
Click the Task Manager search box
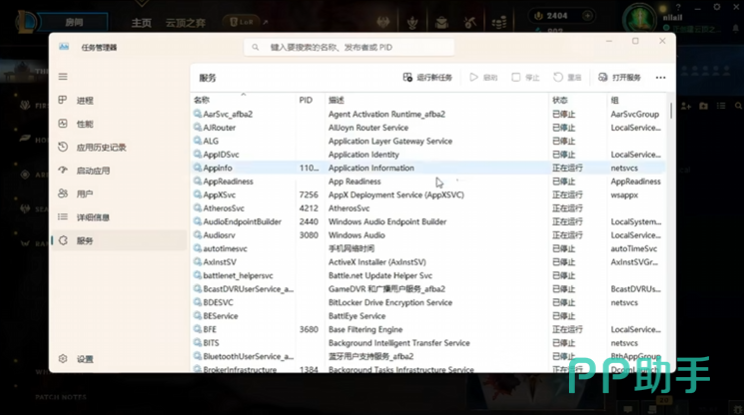pos(348,47)
